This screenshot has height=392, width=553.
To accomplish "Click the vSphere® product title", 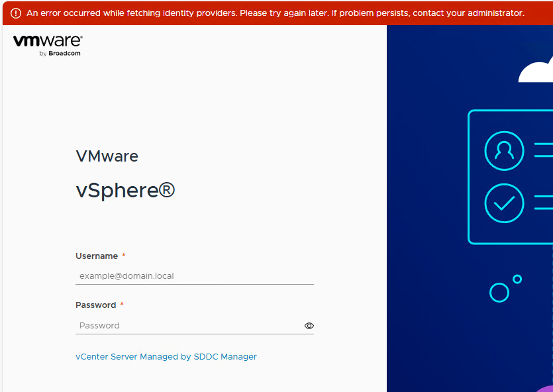I will coord(125,191).
